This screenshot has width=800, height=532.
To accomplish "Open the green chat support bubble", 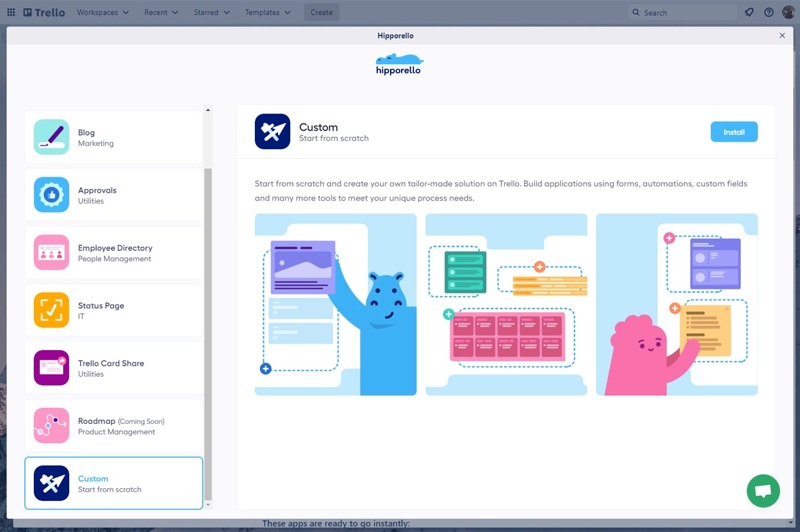I will click(763, 490).
